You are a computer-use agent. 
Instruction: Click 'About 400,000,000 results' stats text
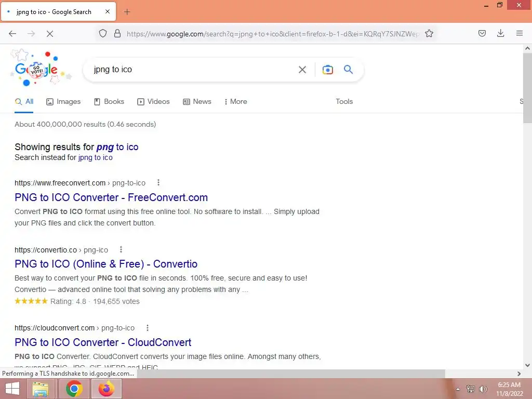85,124
